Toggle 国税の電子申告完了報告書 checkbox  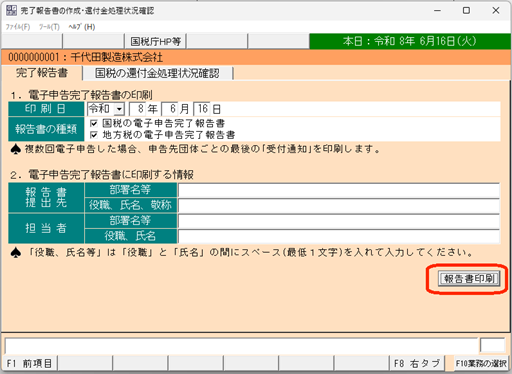(x=94, y=123)
